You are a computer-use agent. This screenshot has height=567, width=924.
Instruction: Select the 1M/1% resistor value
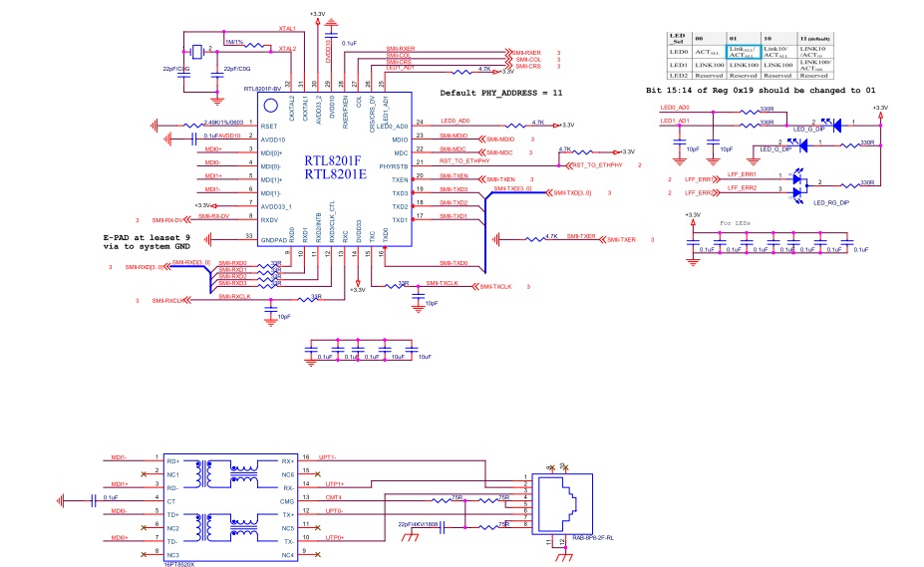tap(234, 42)
